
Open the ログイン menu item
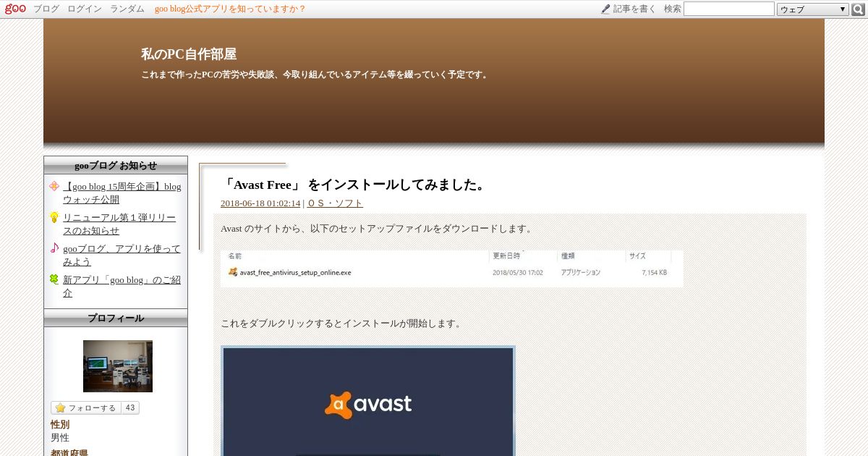coord(85,9)
